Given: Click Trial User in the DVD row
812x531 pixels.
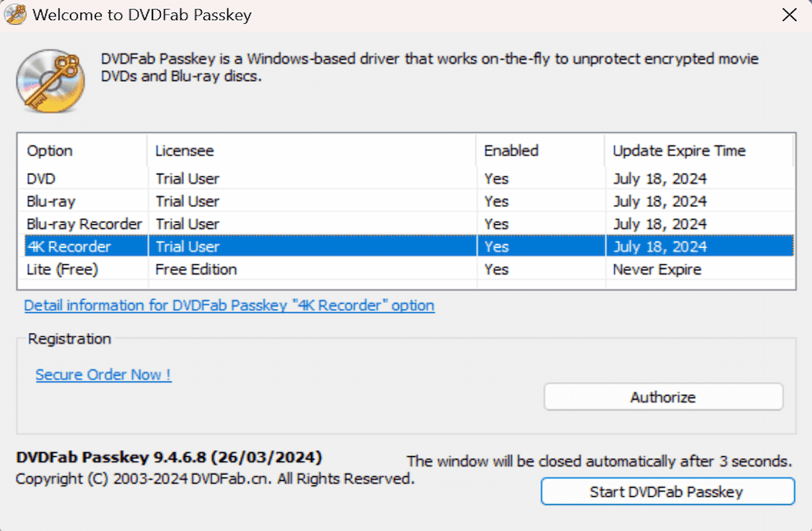Looking at the screenshot, I should [187, 179].
